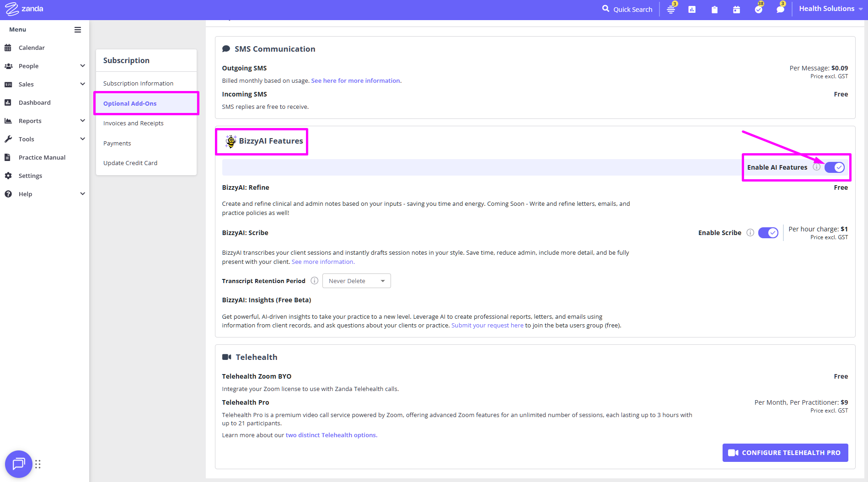Open the striped notifications icon with badge

click(x=670, y=10)
